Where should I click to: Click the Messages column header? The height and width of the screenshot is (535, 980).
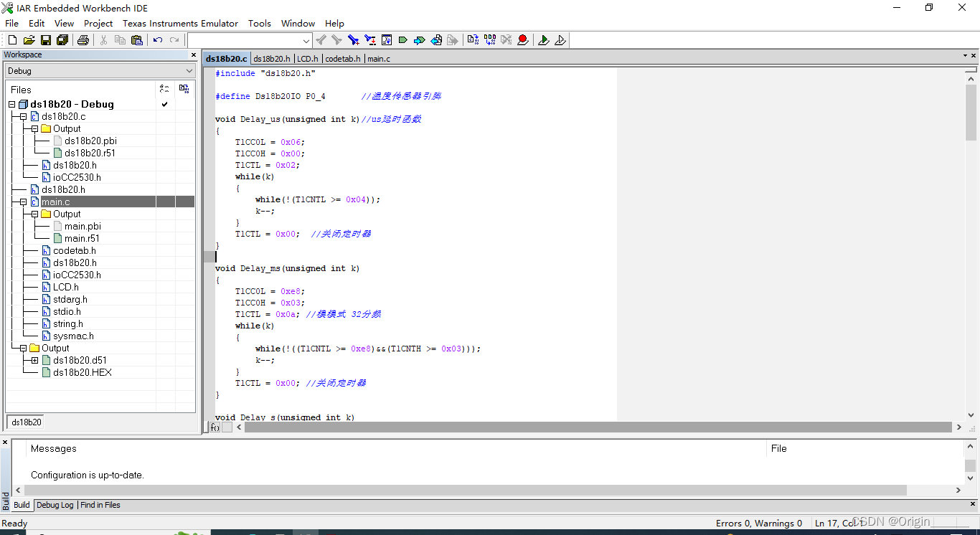tap(395, 449)
